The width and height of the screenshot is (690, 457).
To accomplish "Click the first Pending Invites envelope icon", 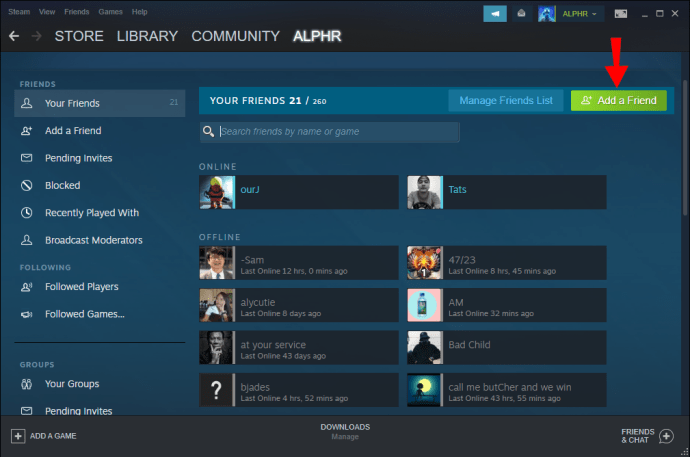I will [x=26, y=158].
